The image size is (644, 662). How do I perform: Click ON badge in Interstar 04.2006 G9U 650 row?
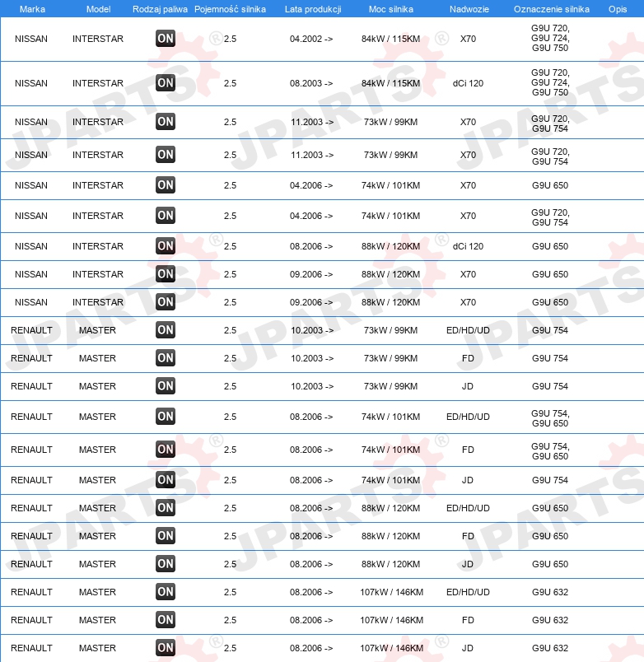point(165,185)
